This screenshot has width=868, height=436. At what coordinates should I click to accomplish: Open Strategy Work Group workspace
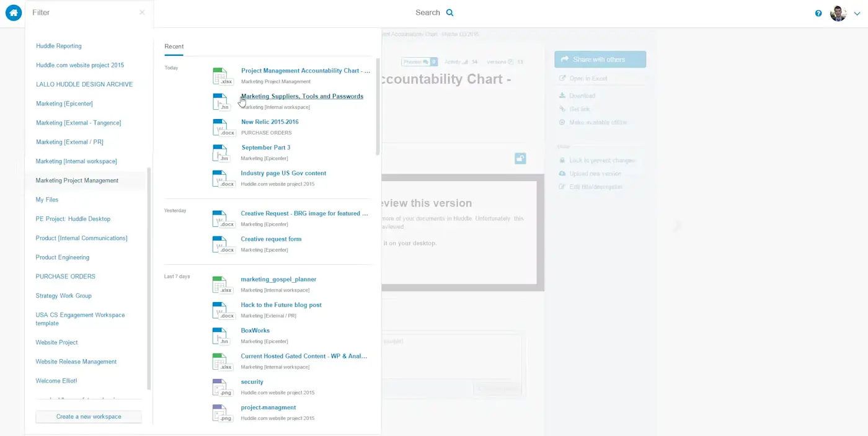click(x=64, y=296)
